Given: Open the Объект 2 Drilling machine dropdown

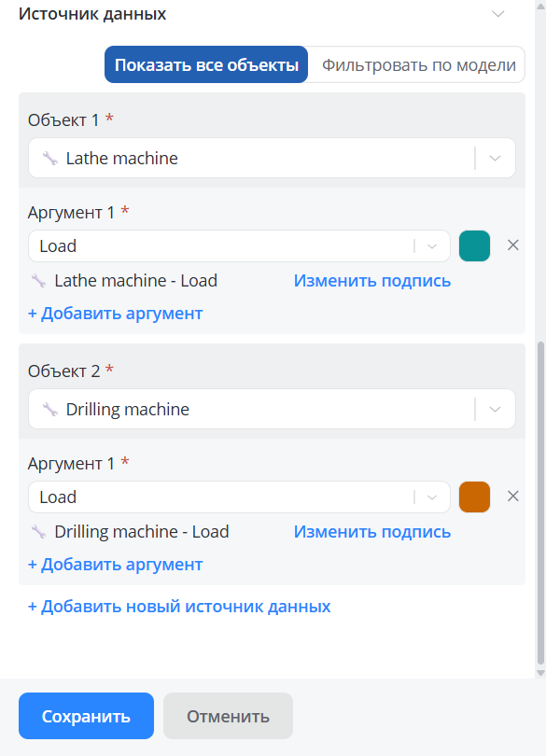Looking at the screenshot, I should point(272,410).
